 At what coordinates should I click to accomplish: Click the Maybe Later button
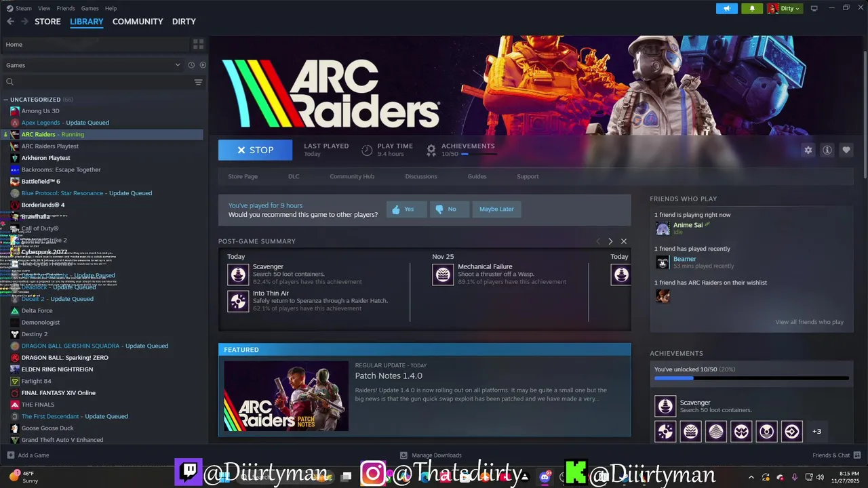tap(496, 209)
